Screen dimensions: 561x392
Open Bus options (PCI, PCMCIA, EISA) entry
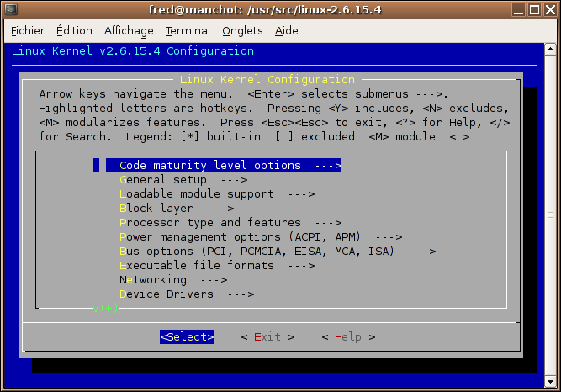tap(278, 252)
